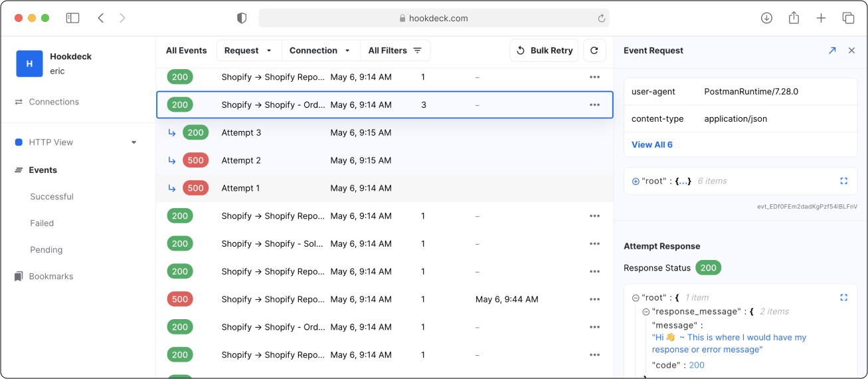Open the All Filters menu
868x379 pixels.
(x=395, y=51)
